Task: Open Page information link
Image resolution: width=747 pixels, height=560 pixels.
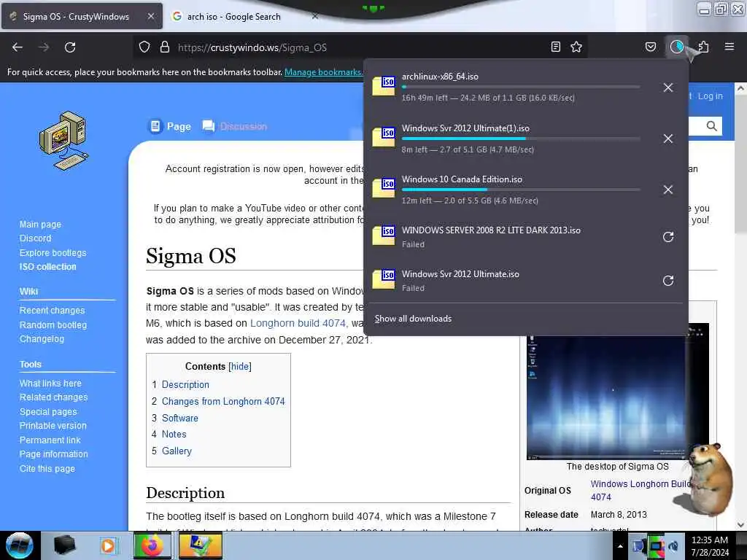Action: click(x=53, y=454)
